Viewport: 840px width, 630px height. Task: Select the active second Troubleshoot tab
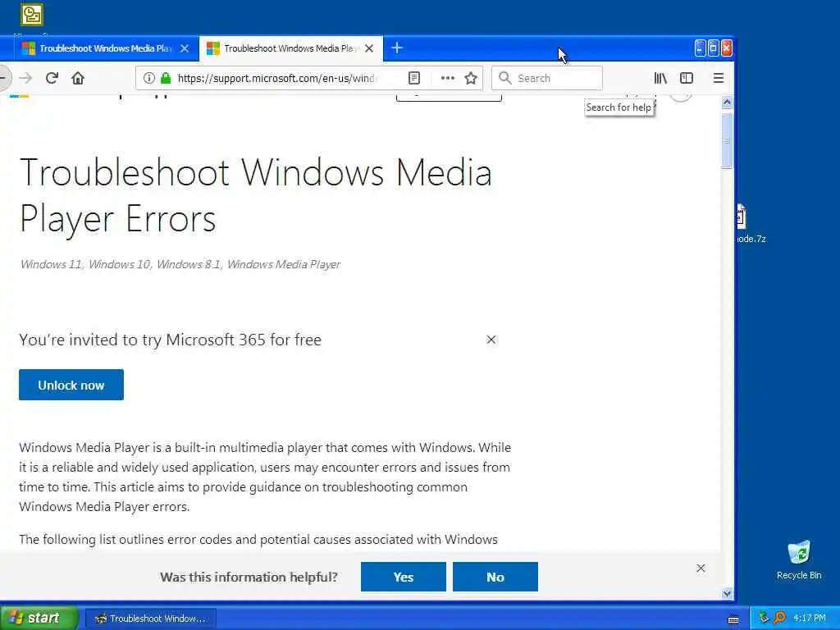point(291,48)
